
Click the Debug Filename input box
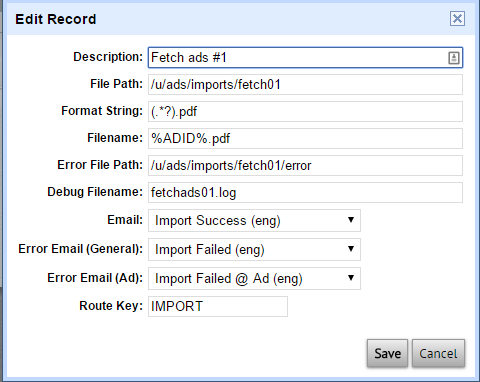305,193
